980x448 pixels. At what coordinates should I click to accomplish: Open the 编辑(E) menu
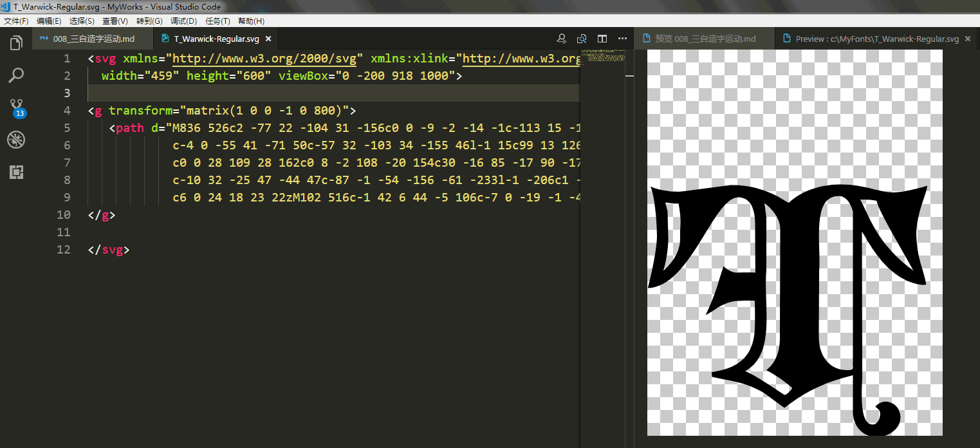49,21
